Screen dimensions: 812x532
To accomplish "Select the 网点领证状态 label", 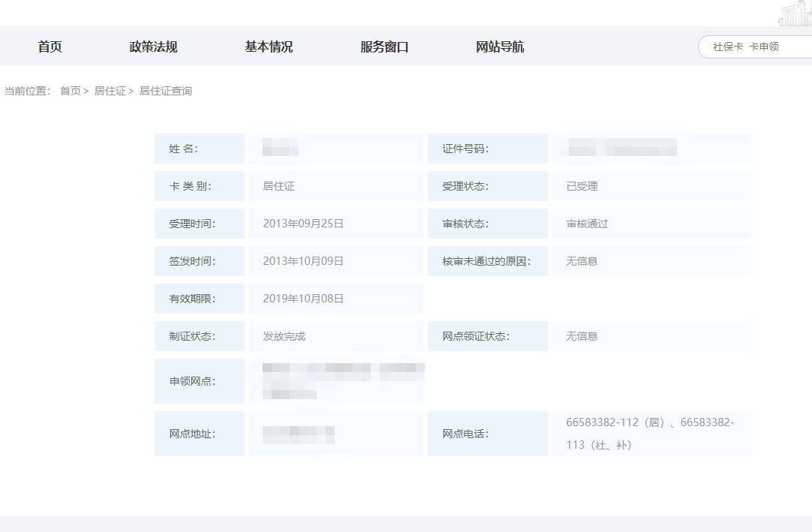I will pos(475,336).
